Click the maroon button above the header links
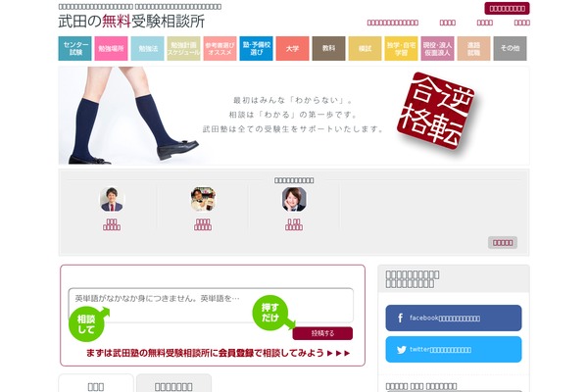 click(507, 8)
